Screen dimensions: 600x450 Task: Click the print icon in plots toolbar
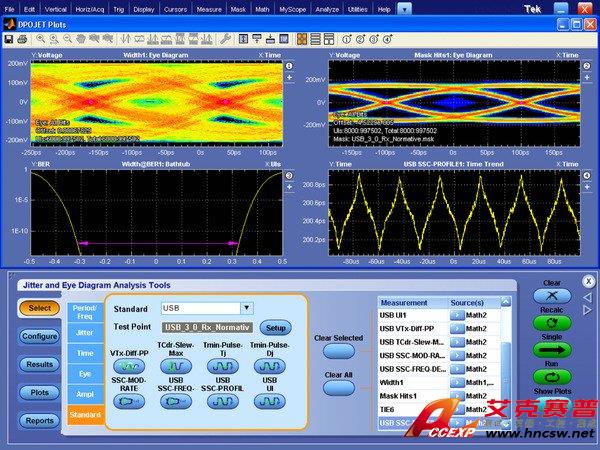click(x=23, y=39)
